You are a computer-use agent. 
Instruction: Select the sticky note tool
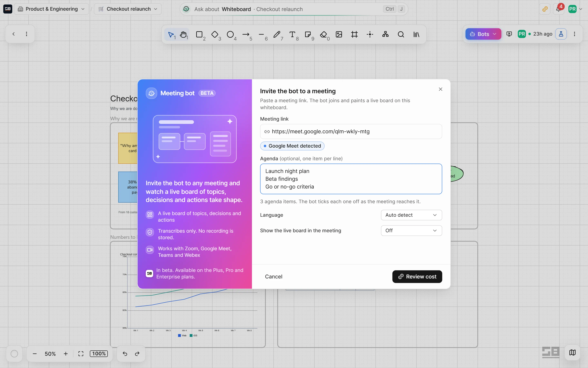click(308, 34)
